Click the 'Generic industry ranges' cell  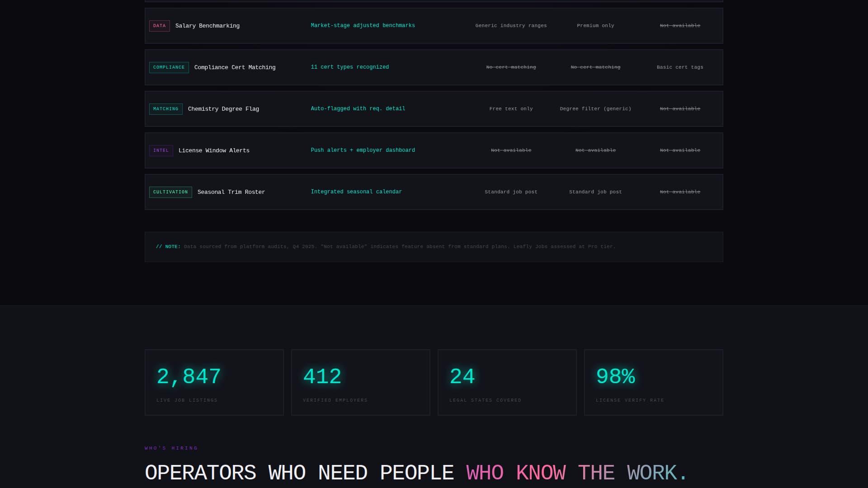[511, 26]
